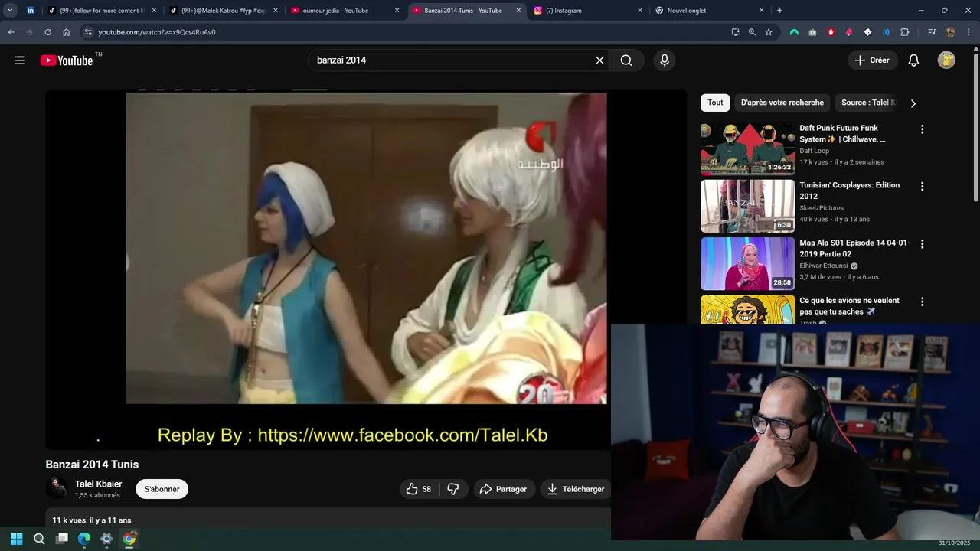Image resolution: width=980 pixels, height=551 pixels.
Task: Share the video via Partager button
Action: coord(503,489)
